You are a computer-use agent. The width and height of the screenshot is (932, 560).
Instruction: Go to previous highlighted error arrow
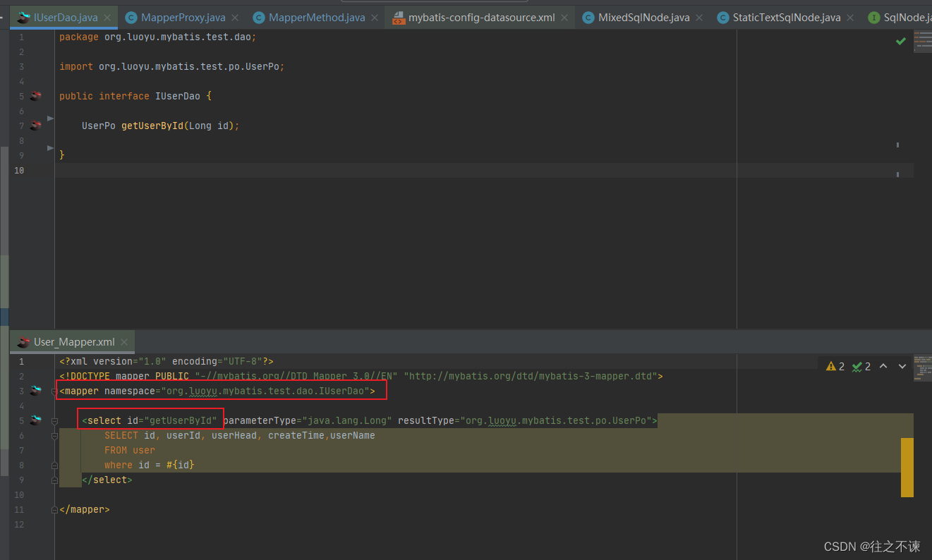tap(883, 366)
